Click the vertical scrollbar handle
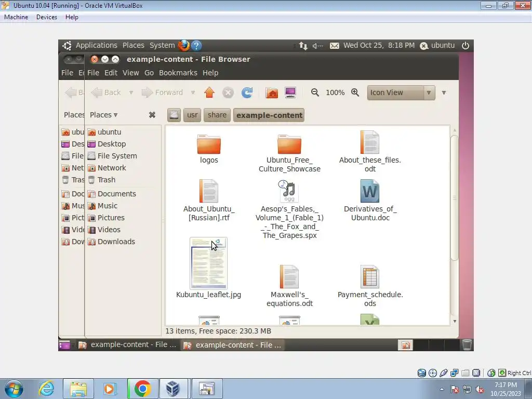This screenshot has width=532, height=399. [x=454, y=198]
